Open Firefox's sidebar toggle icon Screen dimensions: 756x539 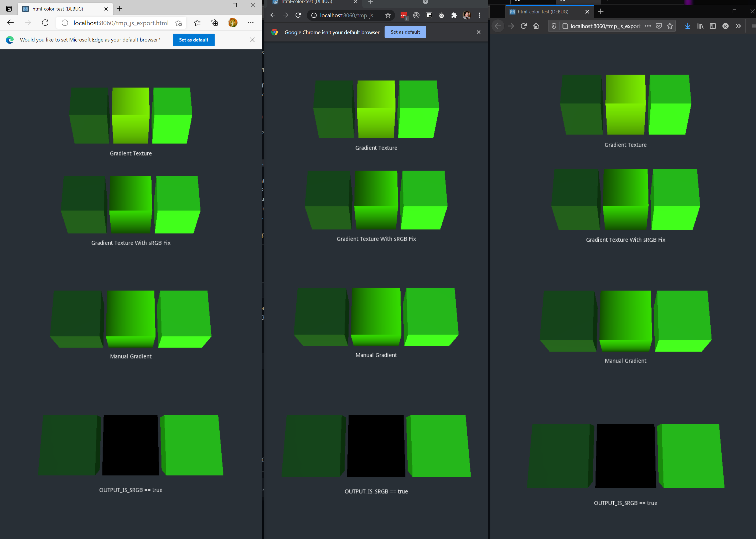click(713, 26)
